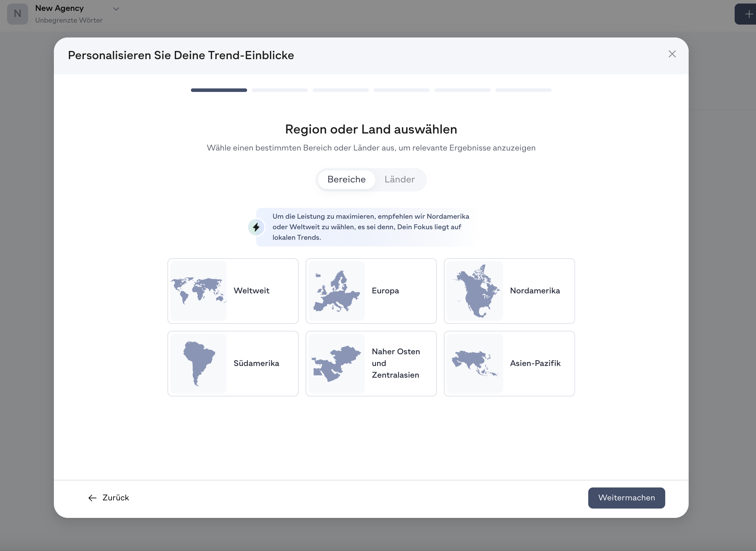Viewport: 756px width, 551px height.
Task: Close the Trend-Einblicke dialog
Action: [x=672, y=54]
